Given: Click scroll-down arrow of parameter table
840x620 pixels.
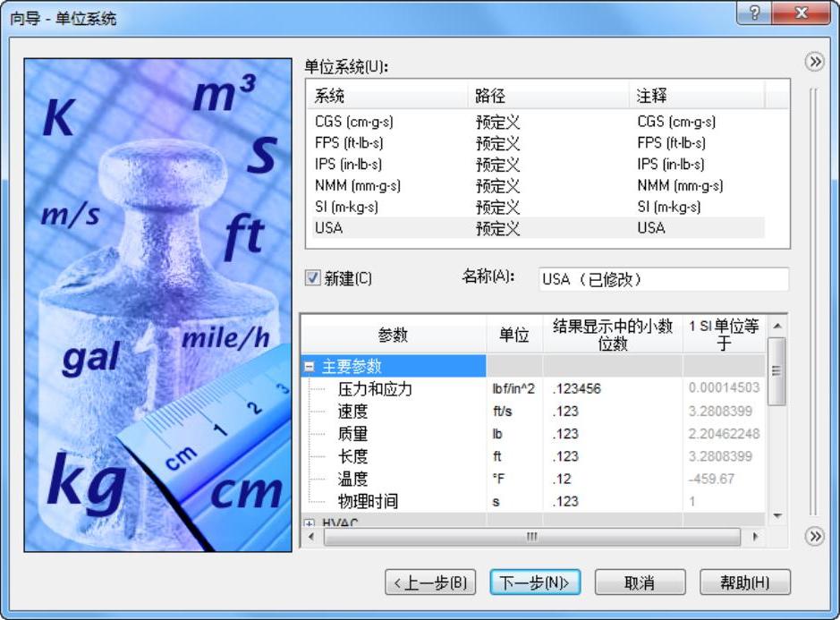Looking at the screenshot, I should click(777, 515).
